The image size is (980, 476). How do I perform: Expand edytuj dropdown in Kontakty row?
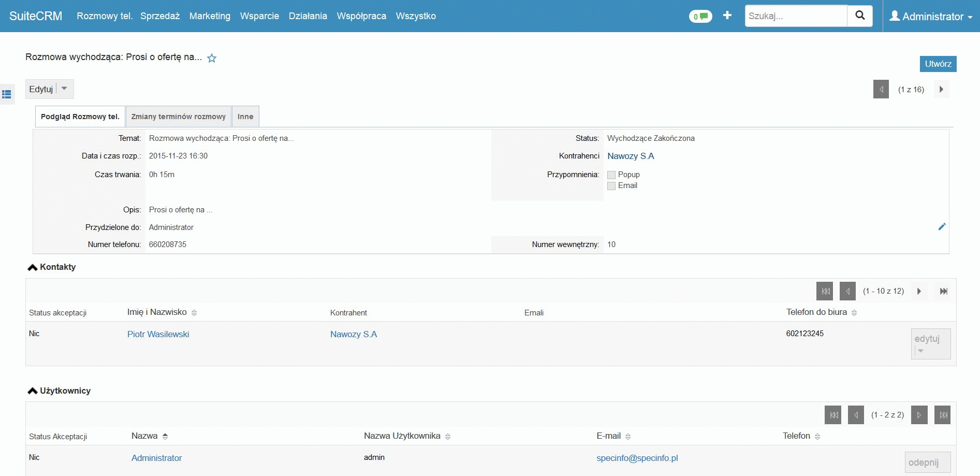(920, 351)
